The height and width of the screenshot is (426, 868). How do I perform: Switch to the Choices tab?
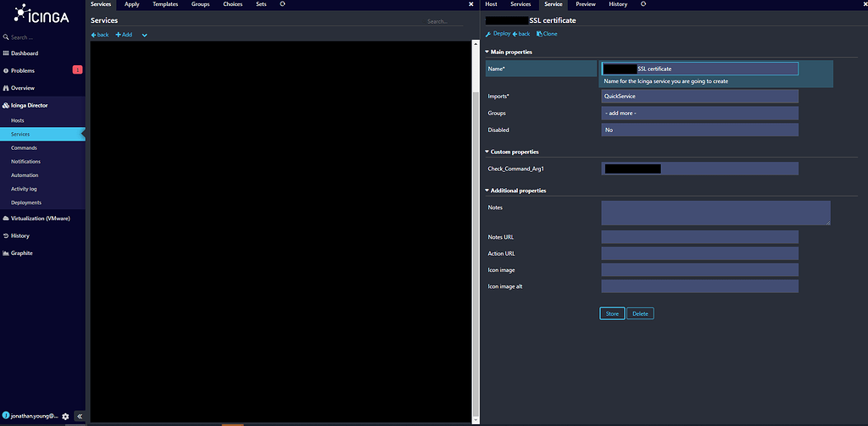click(x=232, y=4)
